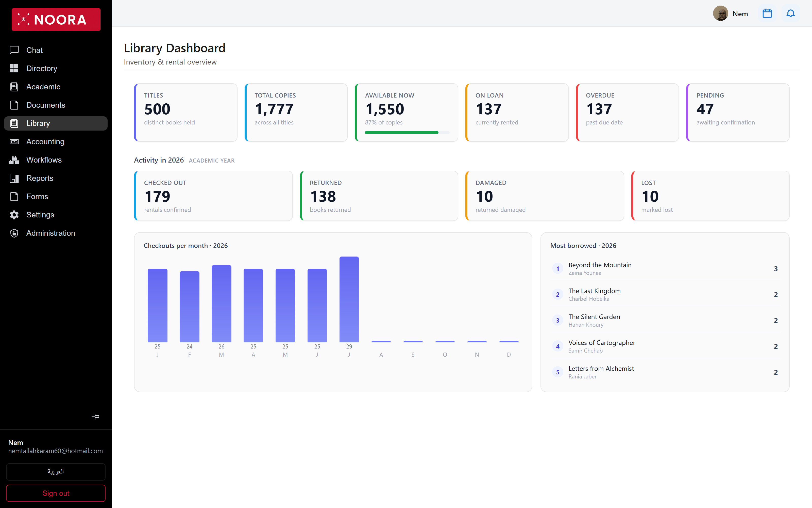Click the Nem username in header
The height and width of the screenshot is (508, 812).
click(x=740, y=14)
